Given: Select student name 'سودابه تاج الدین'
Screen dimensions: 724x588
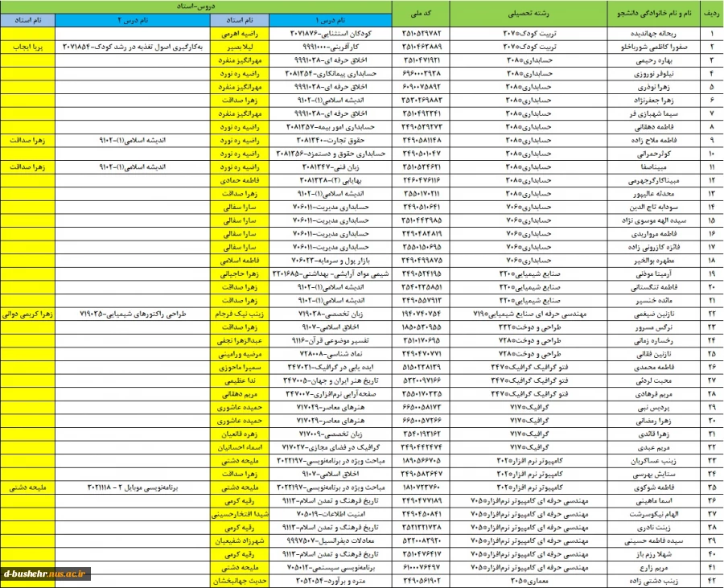Looking at the screenshot, I should point(653,208).
